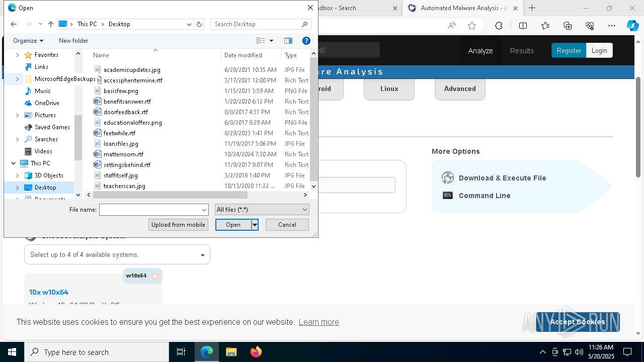Screen dimensions: 644x362
Task: Remove the w10x64 system tag
Action: 155,276
